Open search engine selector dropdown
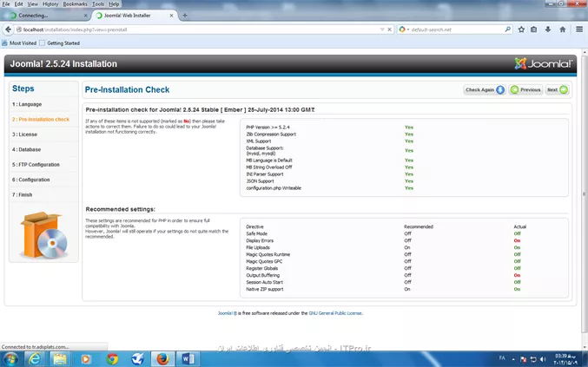Image resolution: width=588 pixels, height=367 pixels. tap(404, 29)
